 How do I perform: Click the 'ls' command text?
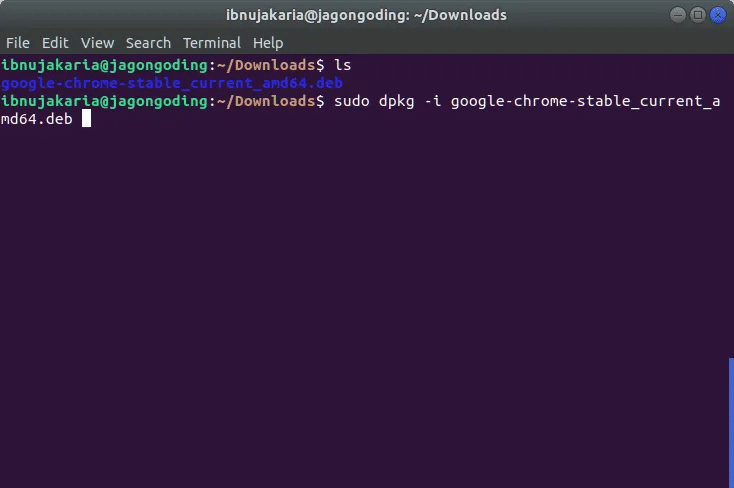tap(343, 65)
